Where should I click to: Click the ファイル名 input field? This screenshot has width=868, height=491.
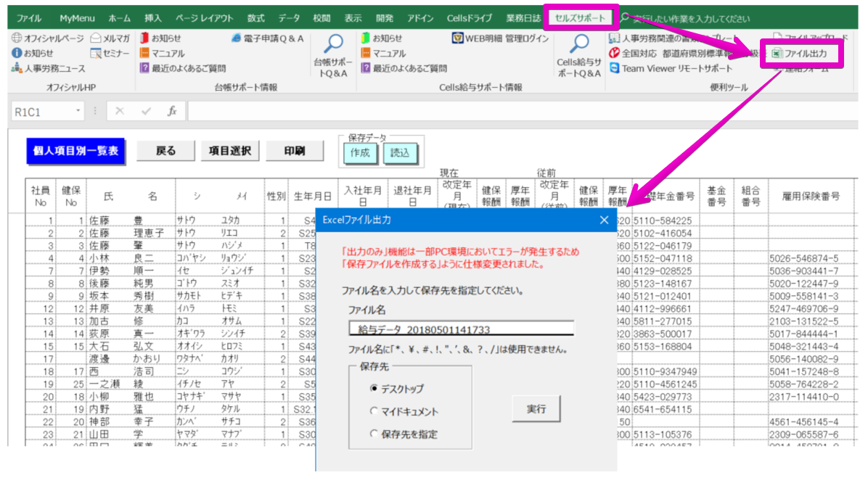pyautogui.click(x=461, y=329)
